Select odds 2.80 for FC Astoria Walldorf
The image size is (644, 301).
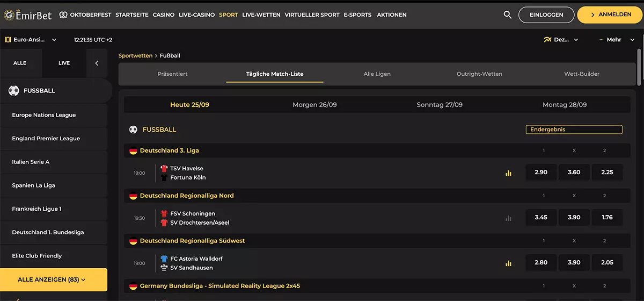(541, 262)
